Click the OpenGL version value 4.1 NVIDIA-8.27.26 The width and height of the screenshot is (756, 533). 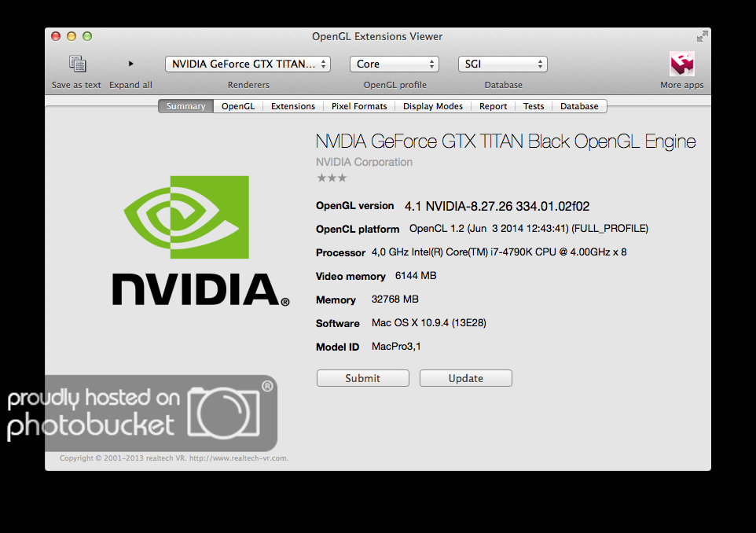[x=497, y=207]
